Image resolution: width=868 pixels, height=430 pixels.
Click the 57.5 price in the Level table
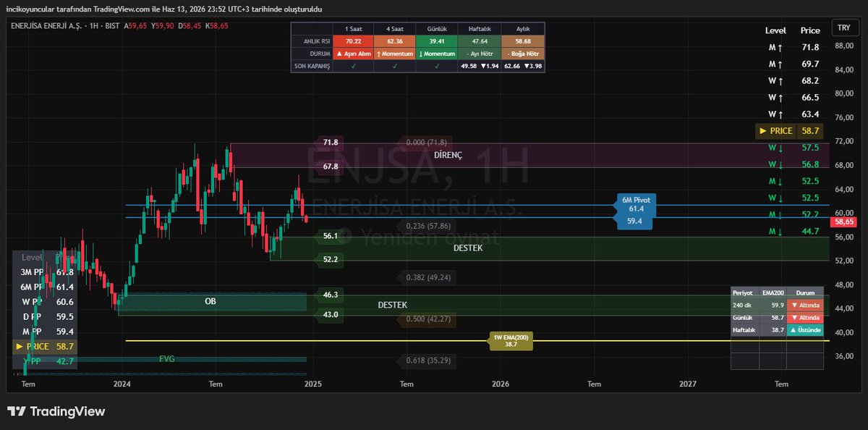tap(810, 147)
